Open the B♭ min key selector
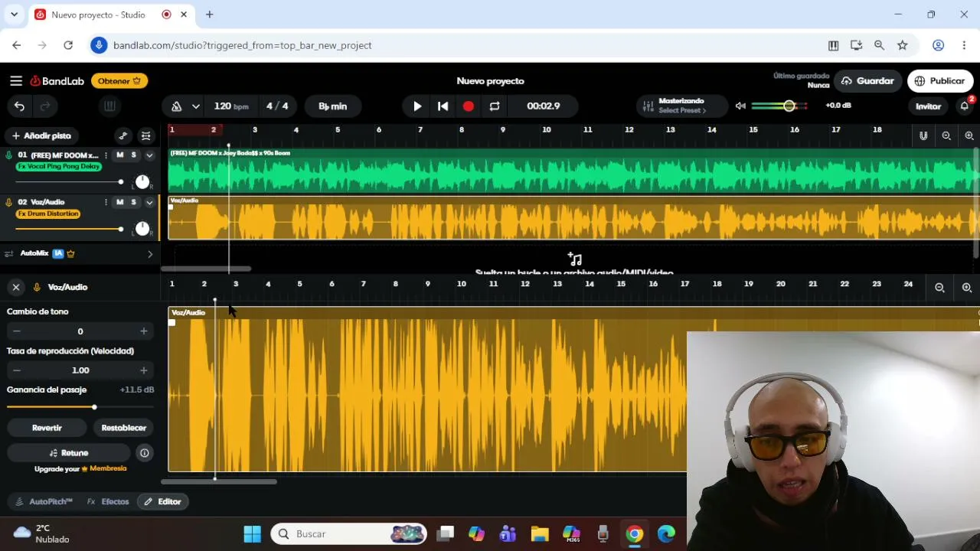This screenshot has height=551, width=980. tap(333, 106)
